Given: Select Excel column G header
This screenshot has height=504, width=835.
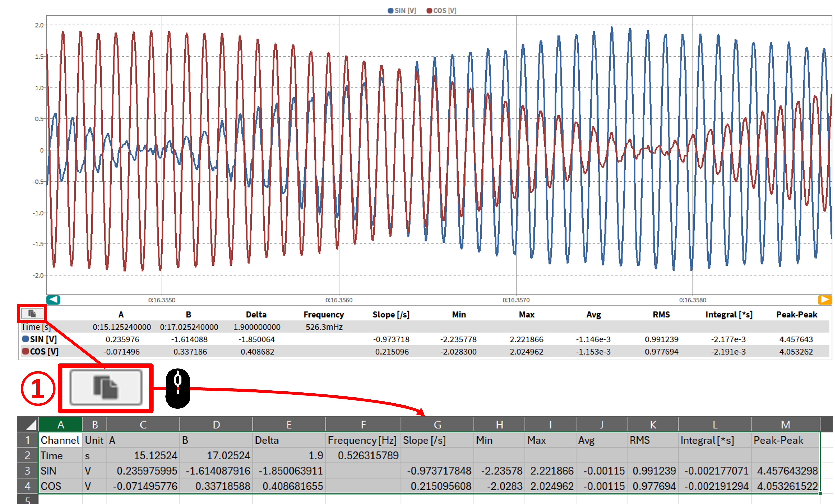Looking at the screenshot, I should (x=437, y=425).
